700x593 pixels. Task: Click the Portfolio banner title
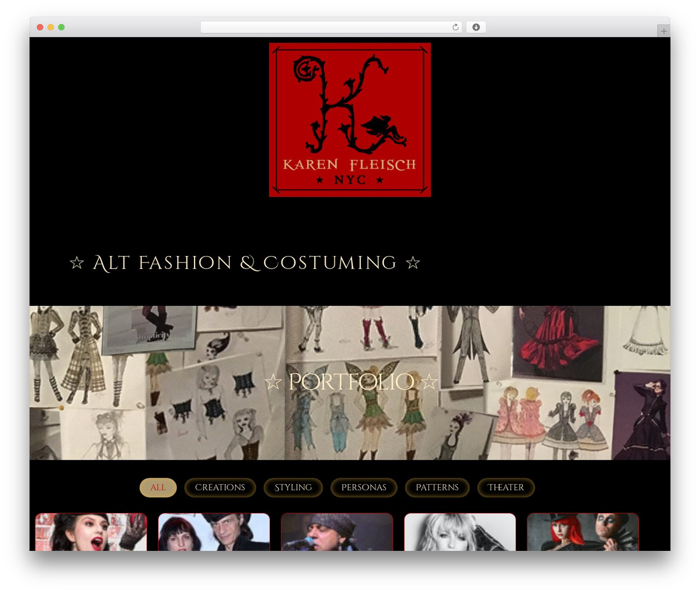click(351, 382)
